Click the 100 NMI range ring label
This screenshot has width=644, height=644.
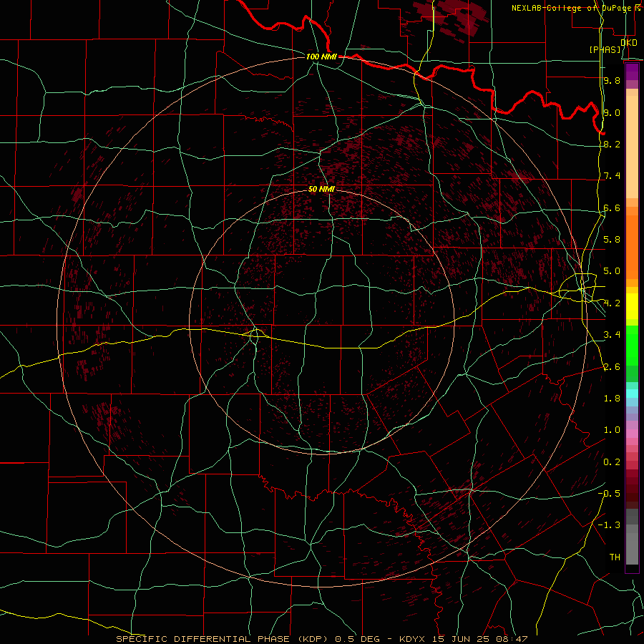pyautogui.click(x=321, y=57)
